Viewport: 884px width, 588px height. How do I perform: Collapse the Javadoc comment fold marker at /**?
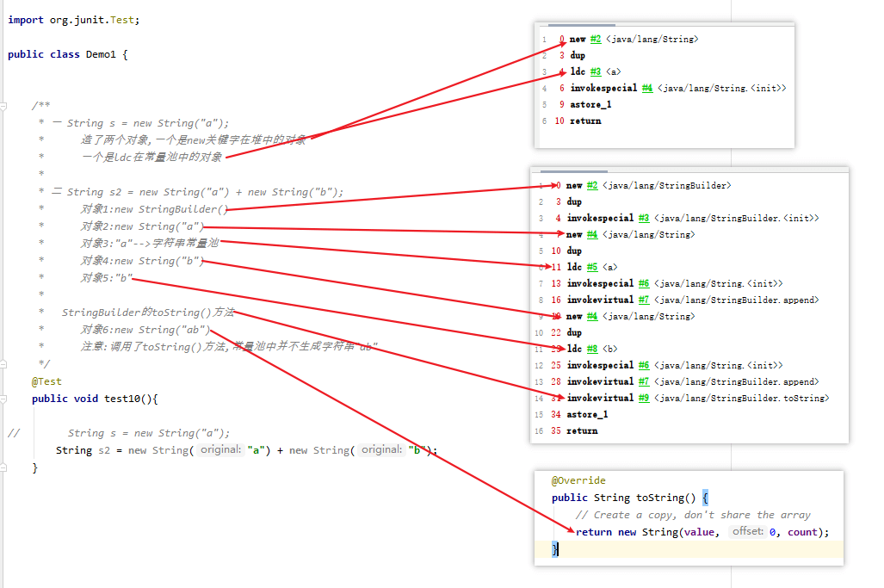[3, 106]
